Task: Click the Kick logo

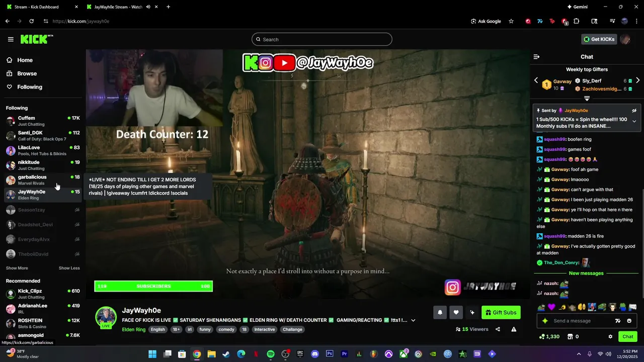Action: click(x=37, y=39)
